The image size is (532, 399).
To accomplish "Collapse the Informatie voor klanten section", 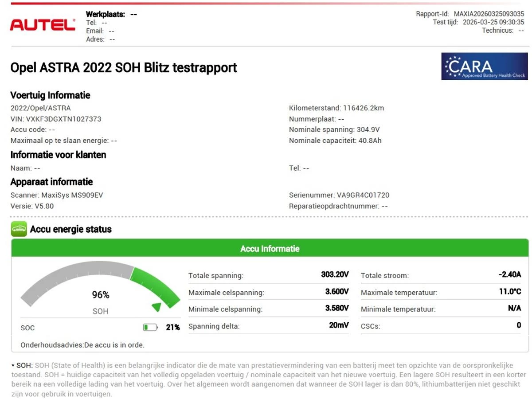I will pyautogui.click(x=59, y=155).
